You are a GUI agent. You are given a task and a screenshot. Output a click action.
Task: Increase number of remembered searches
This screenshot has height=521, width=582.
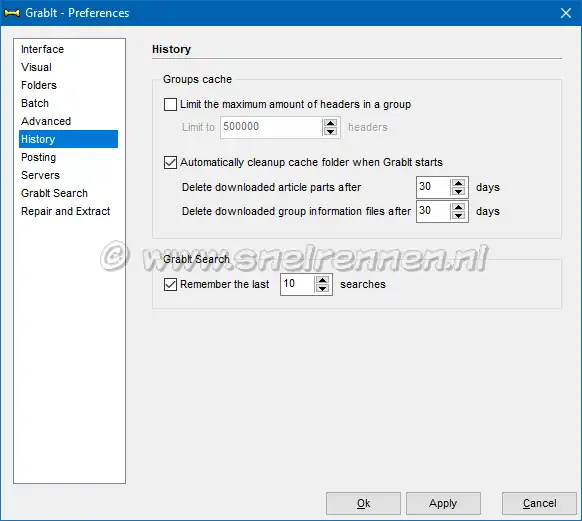(x=323, y=280)
